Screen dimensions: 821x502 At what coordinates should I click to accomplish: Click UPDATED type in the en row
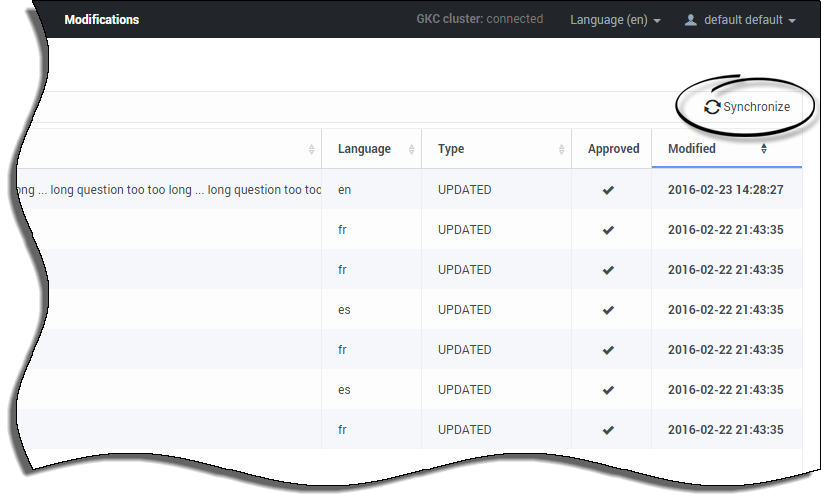tap(464, 190)
